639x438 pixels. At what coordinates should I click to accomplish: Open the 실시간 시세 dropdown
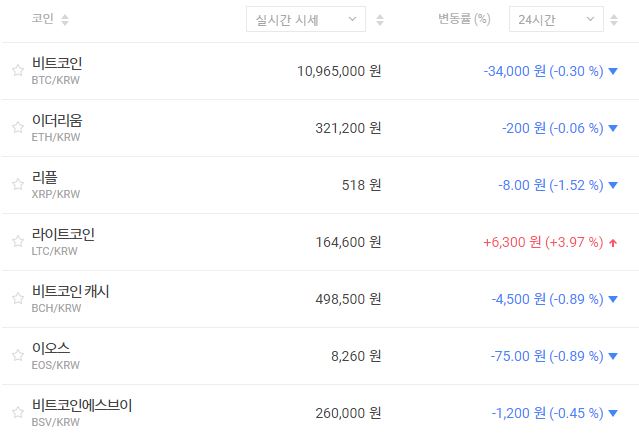click(306, 20)
